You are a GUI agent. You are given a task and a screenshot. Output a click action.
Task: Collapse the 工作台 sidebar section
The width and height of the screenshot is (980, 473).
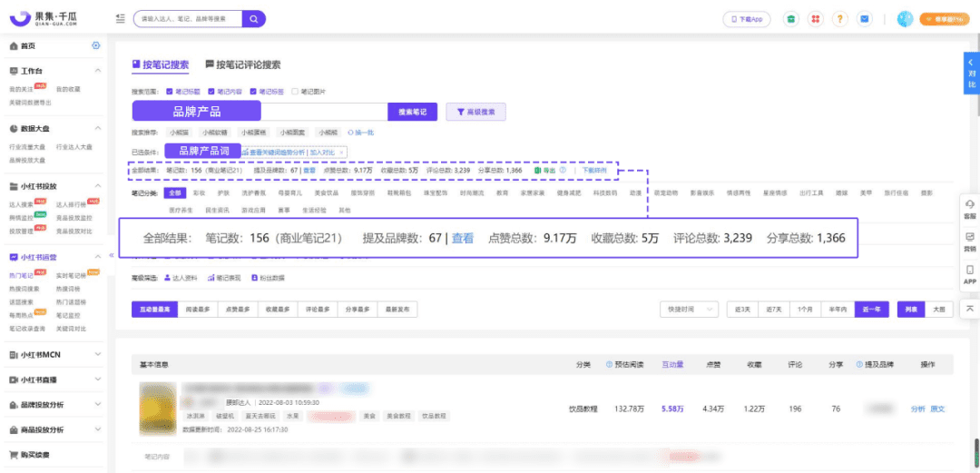pyautogui.click(x=97, y=71)
